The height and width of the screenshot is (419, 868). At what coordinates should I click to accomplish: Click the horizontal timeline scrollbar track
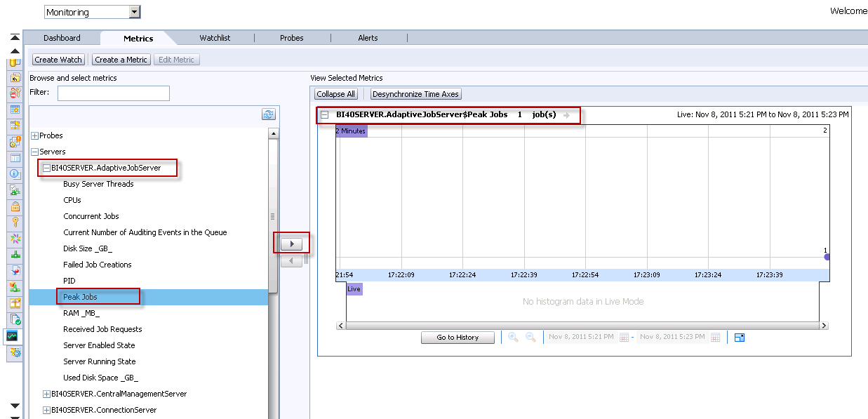(x=582, y=326)
